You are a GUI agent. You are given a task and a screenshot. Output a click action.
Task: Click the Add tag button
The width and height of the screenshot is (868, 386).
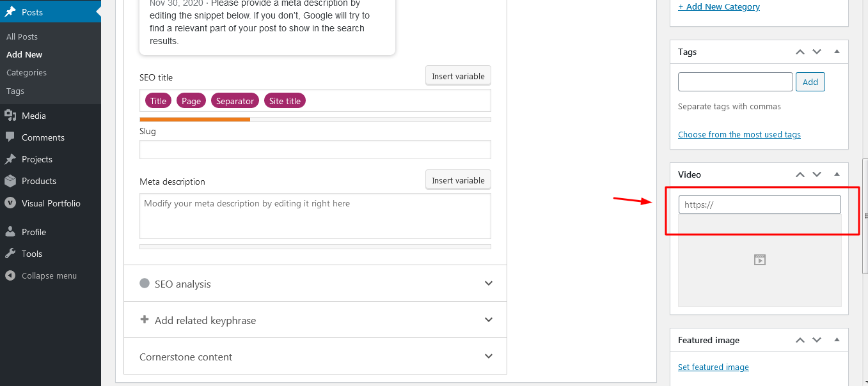coord(810,82)
